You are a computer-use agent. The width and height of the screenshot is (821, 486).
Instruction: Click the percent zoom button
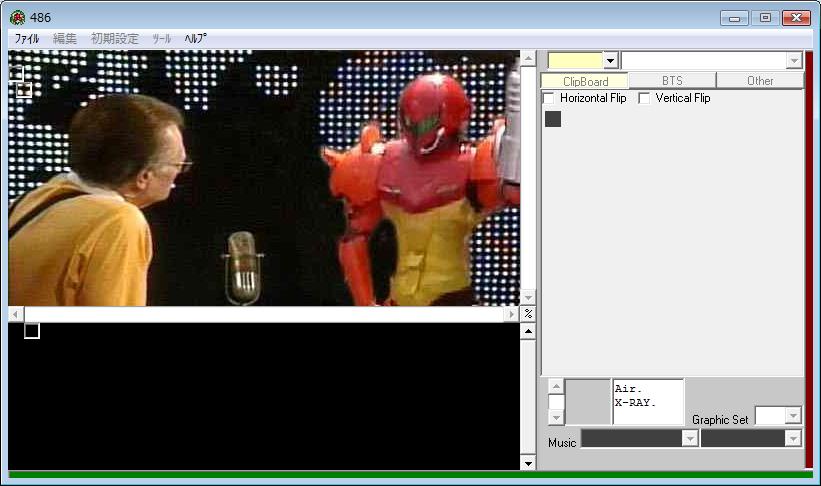coord(528,314)
